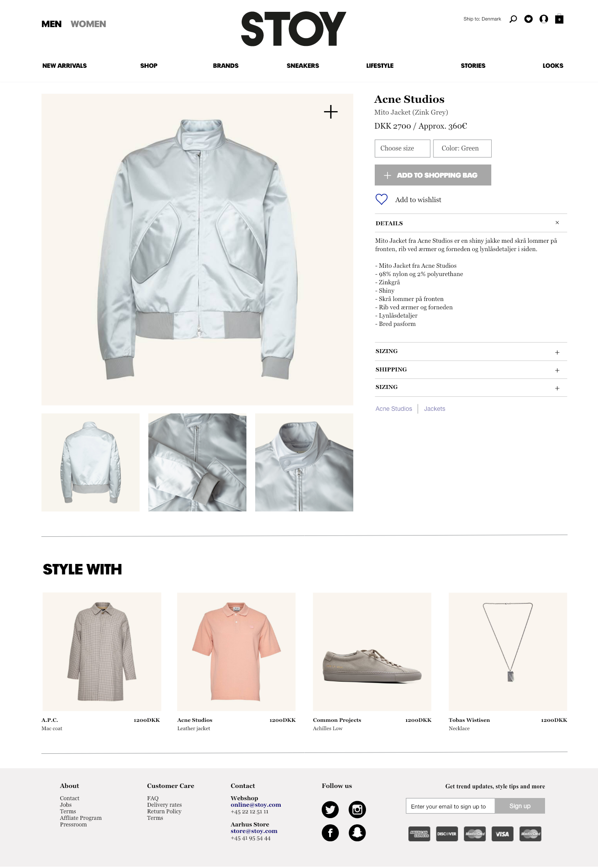Follow the Jackets category link
598x868 pixels.
(x=434, y=409)
